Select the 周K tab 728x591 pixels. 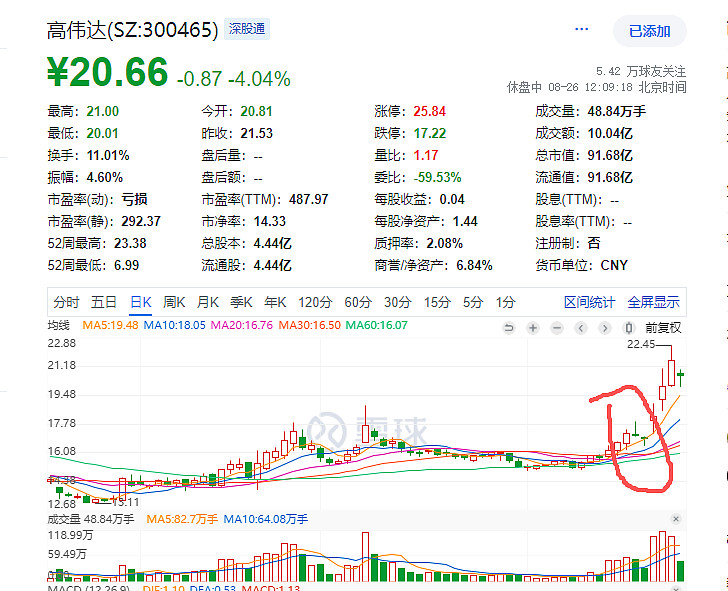pyautogui.click(x=174, y=303)
